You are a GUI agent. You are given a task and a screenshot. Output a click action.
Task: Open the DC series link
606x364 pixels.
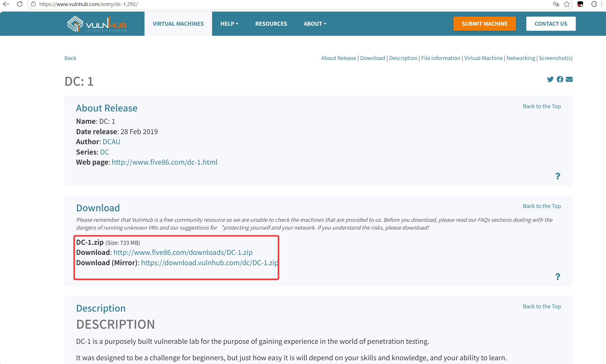coord(104,152)
